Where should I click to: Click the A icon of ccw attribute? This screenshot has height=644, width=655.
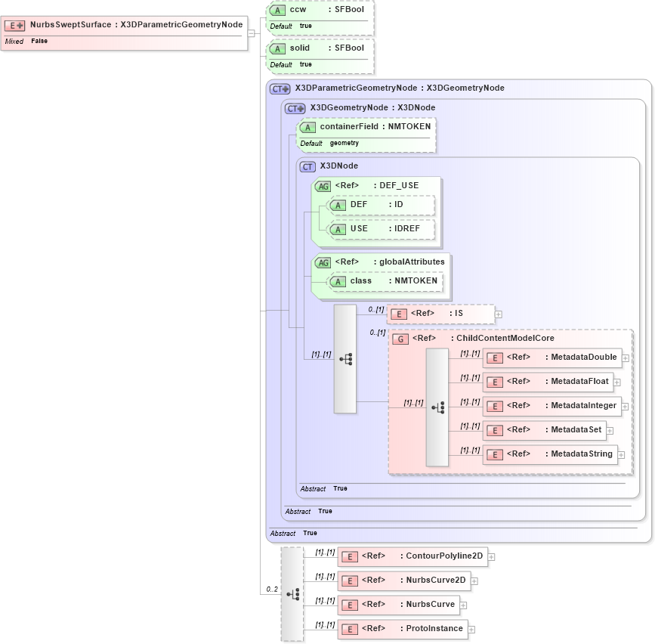[277, 11]
